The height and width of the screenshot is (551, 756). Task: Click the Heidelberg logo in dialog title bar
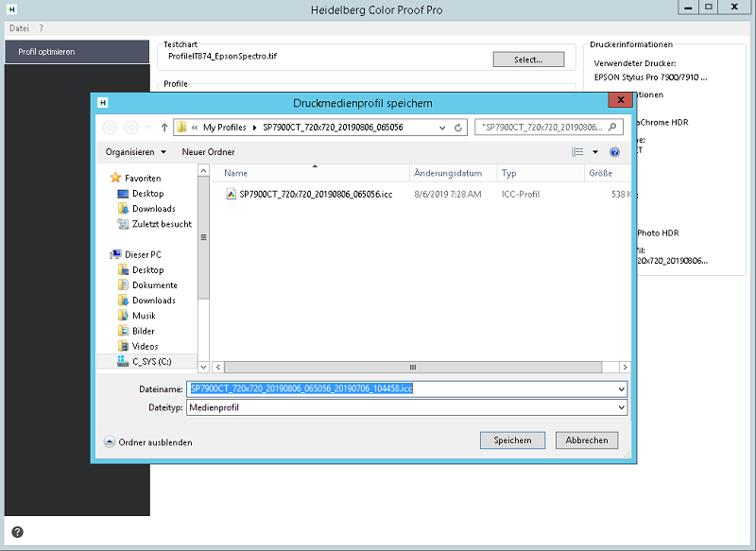tap(103, 102)
